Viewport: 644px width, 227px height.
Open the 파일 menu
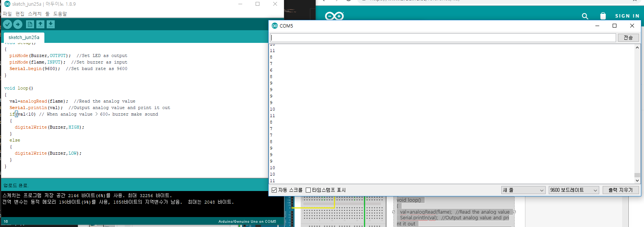click(7, 14)
